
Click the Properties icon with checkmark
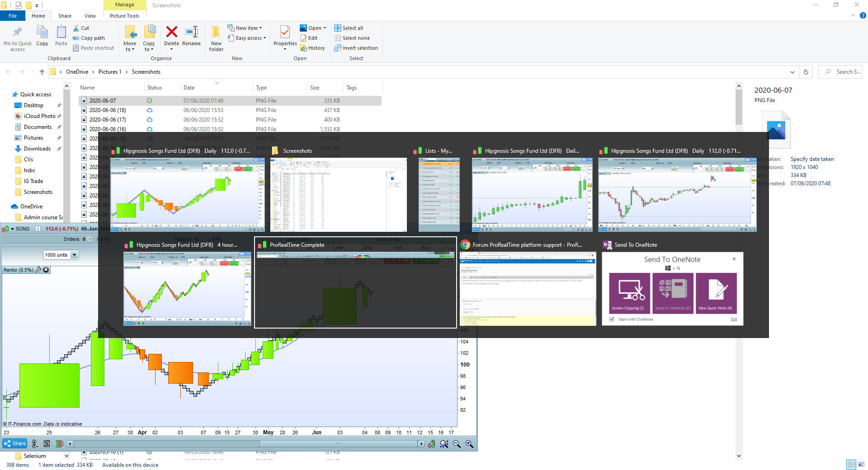click(285, 32)
